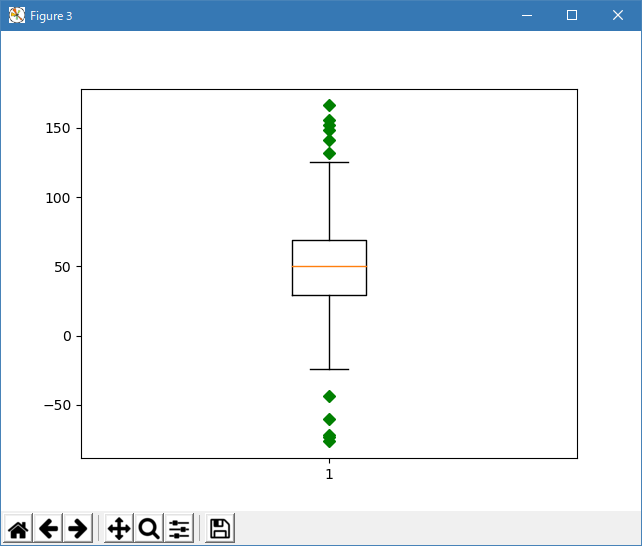Go forward to the next view
Image resolution: width=642 pixels, height=546 pixels.
coord(78,529)
